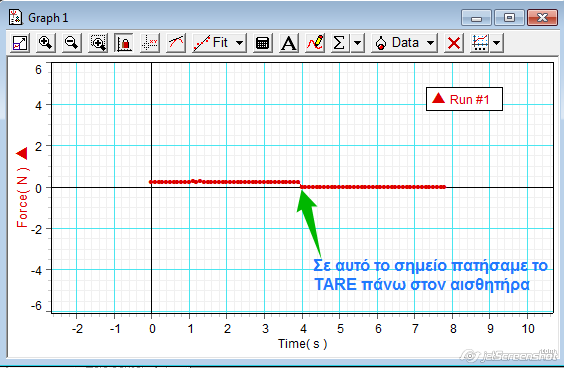
Task: Select the Draw Prediction pencil tool
Action: click(315, 43)
